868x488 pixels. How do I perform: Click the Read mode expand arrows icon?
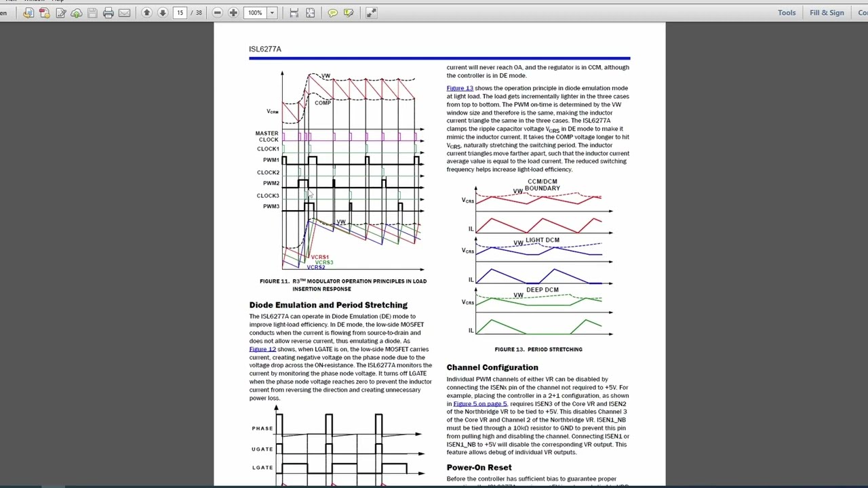[371, 13]
